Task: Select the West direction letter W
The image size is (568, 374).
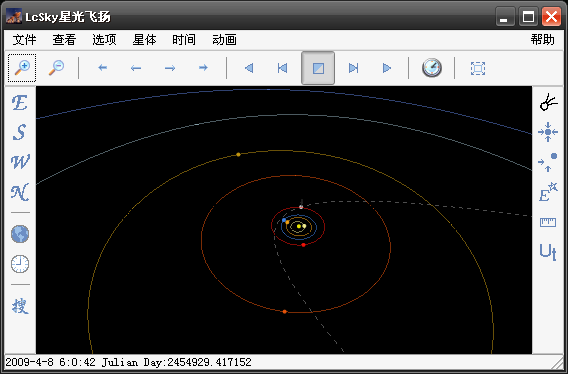Action: 20,162
